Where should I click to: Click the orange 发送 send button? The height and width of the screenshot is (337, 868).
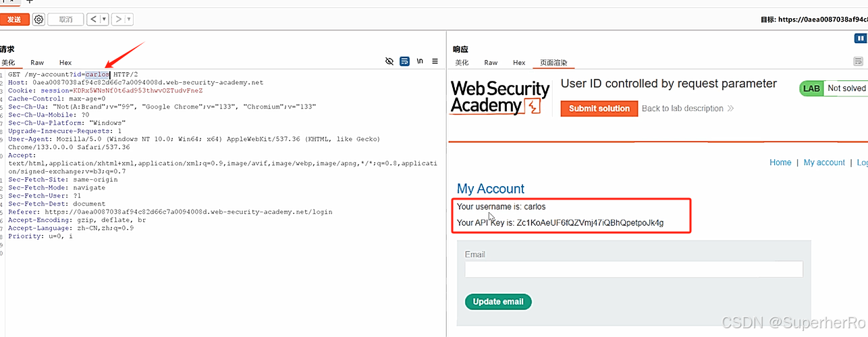tap(14, 20)
